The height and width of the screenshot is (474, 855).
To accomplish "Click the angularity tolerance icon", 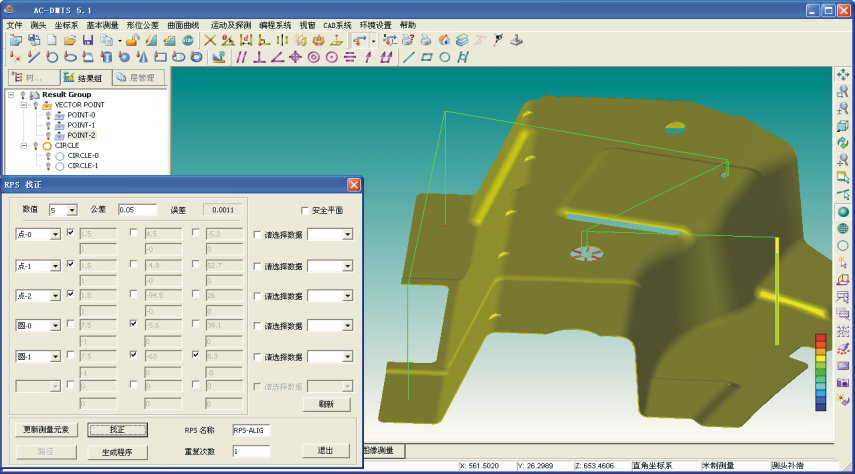I will pos(277,57).
